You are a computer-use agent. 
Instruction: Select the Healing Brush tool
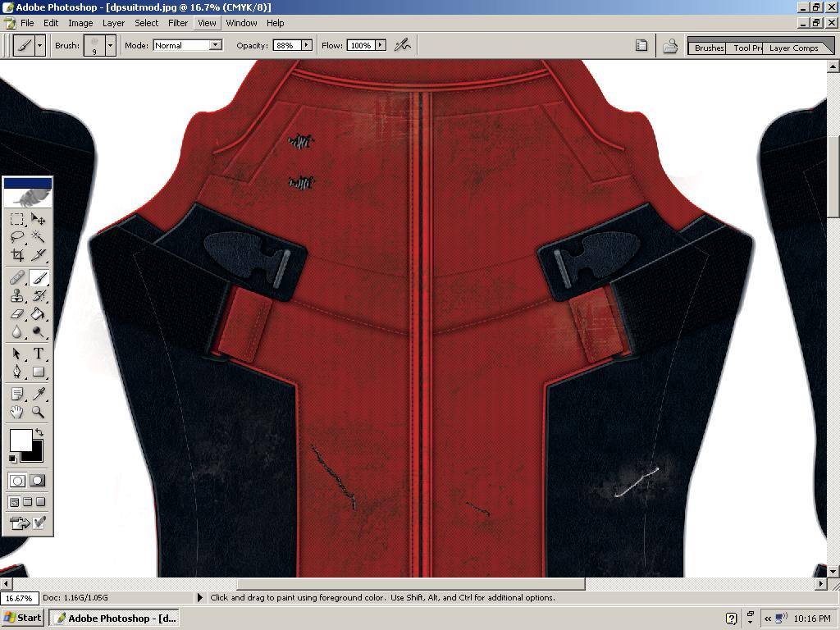point(17,277)
